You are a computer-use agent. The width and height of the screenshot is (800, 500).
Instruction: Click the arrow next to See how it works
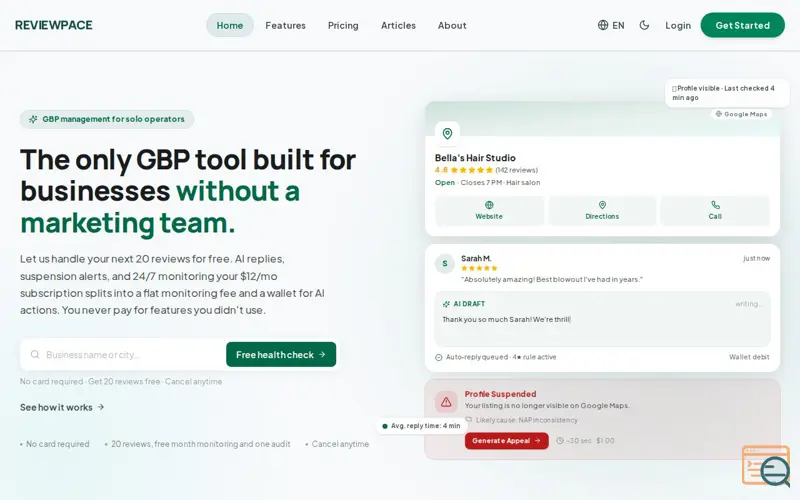click(101, 407)
